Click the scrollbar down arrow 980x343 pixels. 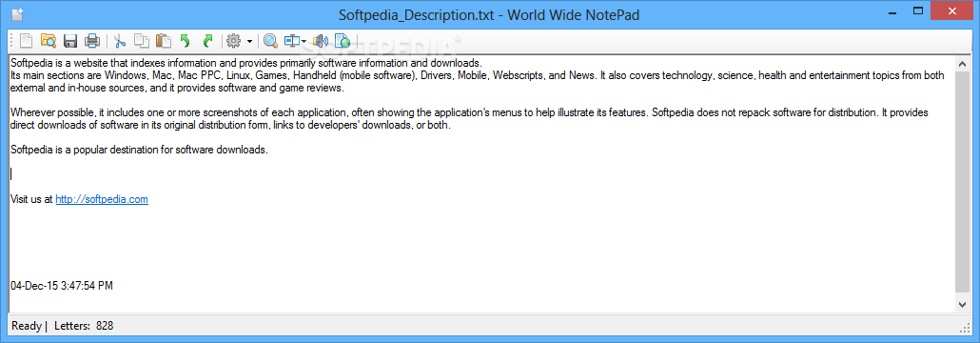(x=962, y=304)
